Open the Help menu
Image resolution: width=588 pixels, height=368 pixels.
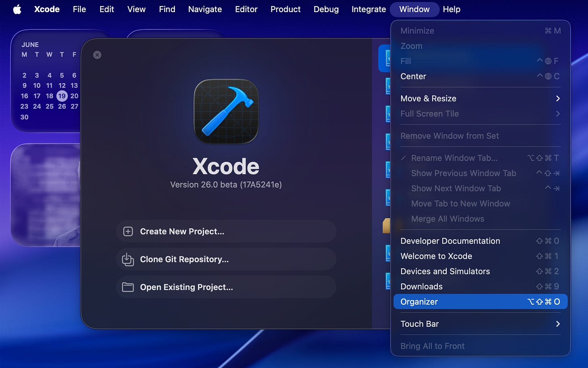[451, 9]
